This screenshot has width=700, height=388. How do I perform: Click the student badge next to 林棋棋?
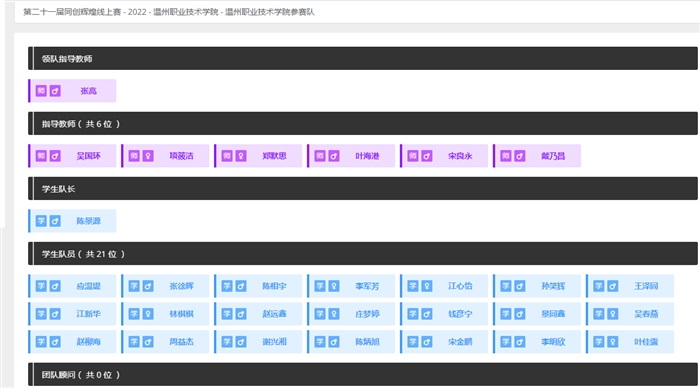click(x=134, y=314)
